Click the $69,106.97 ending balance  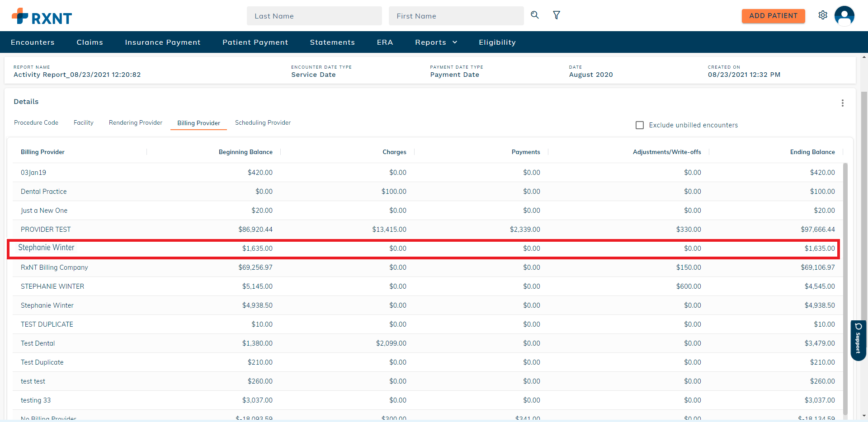coord(818,267)
